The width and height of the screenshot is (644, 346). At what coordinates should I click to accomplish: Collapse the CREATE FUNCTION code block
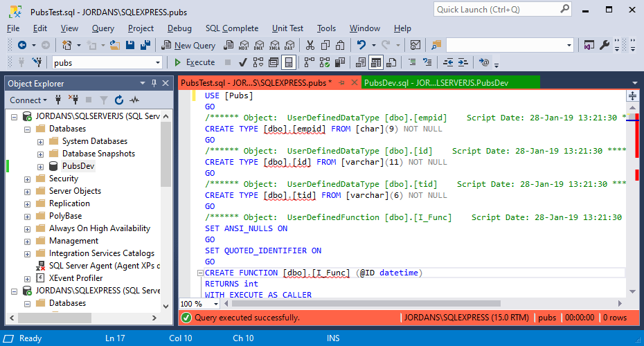click(200, 273)
